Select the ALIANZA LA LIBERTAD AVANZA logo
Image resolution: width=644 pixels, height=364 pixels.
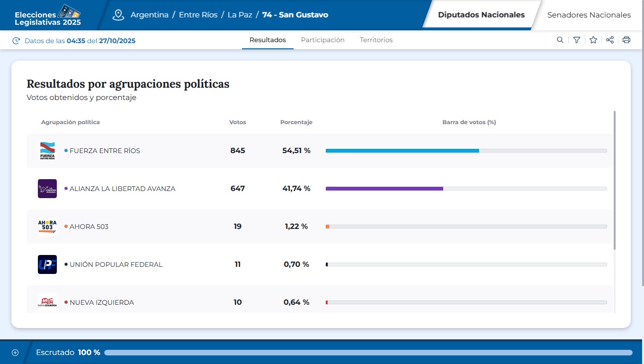[47, 188]
